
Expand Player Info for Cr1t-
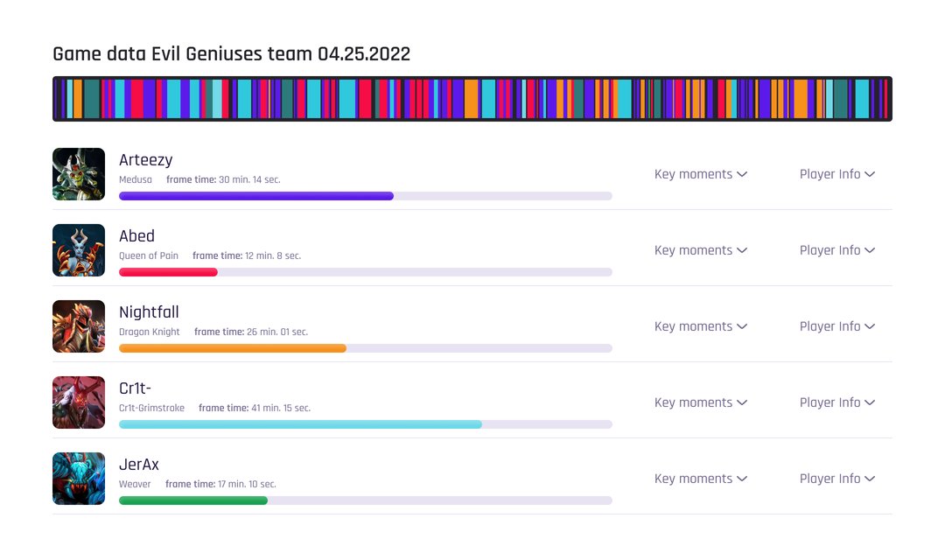pyautogui.click(x=837, y=402)
